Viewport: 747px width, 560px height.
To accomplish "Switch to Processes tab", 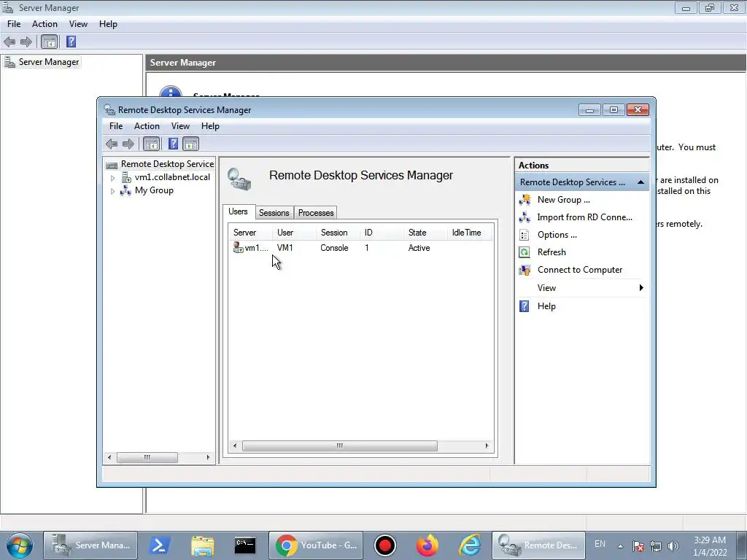I will [x=316, y=213].
